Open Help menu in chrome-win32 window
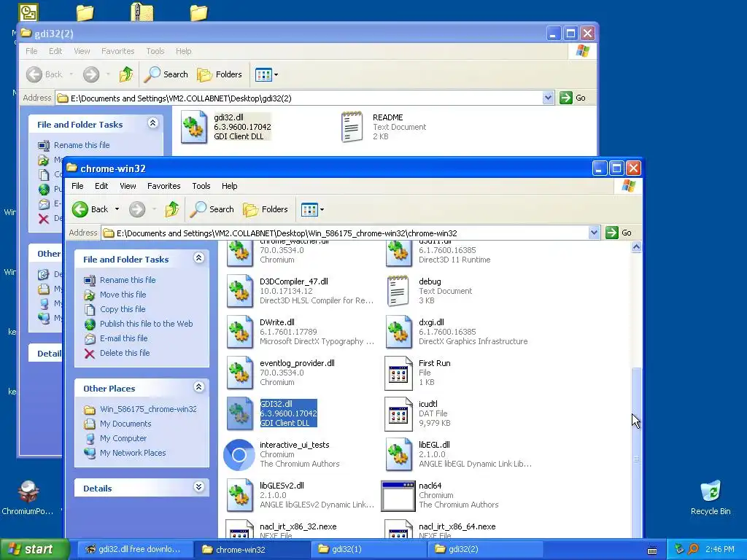 [x=229, y=186]
